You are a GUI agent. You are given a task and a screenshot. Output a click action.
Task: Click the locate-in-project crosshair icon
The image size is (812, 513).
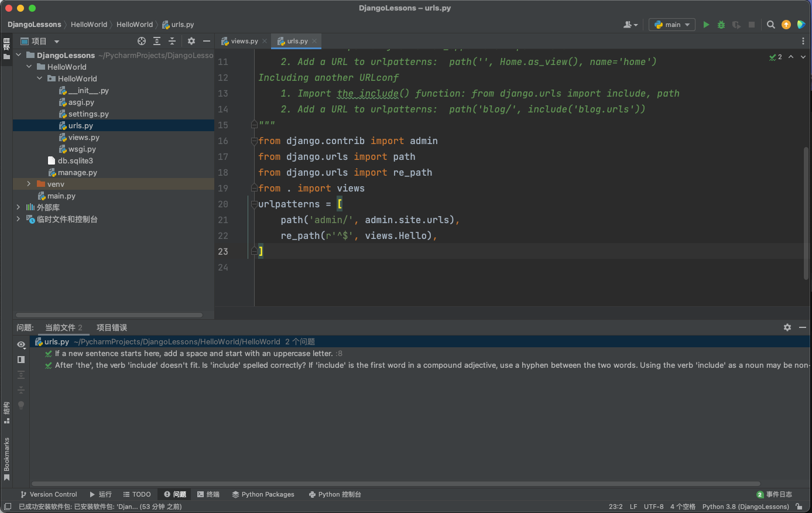[x=141, y=41]
